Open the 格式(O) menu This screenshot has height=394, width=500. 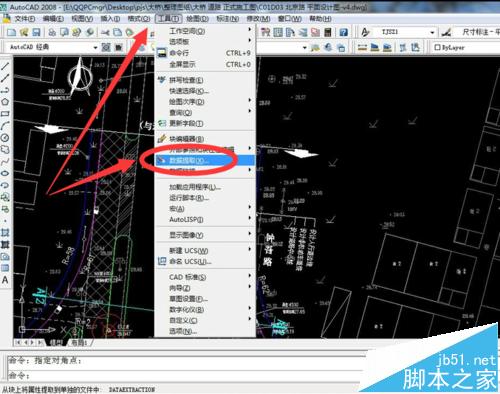139,19
